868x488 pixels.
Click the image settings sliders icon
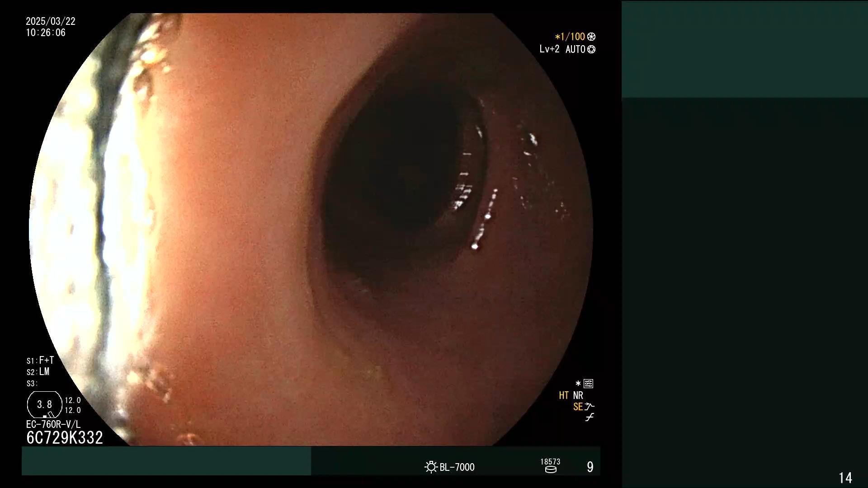pos(588,384)
